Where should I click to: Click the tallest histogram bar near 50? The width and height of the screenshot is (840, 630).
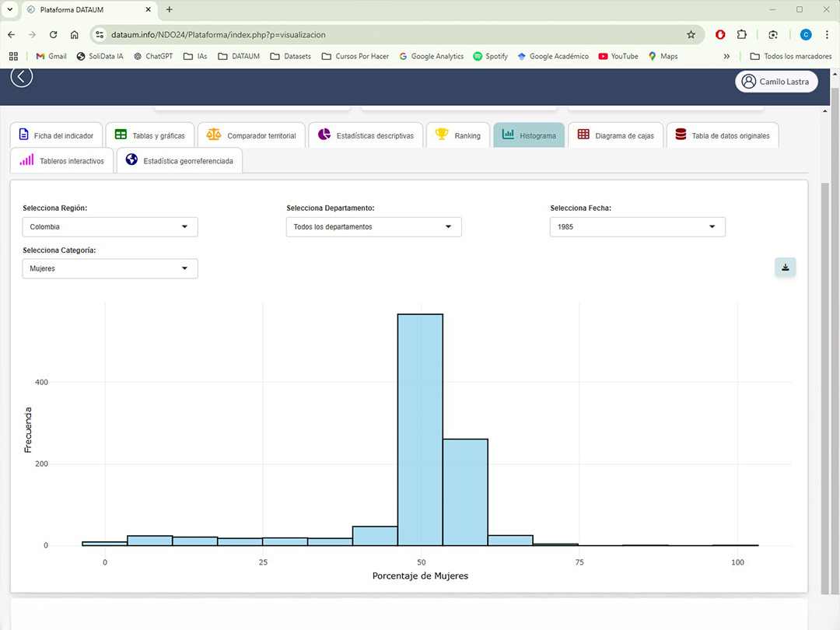(x=420, y=428)
